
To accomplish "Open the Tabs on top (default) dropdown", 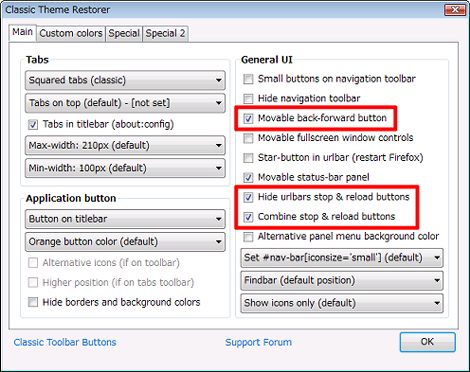I will pyautogui.click(x=125, y=103).
